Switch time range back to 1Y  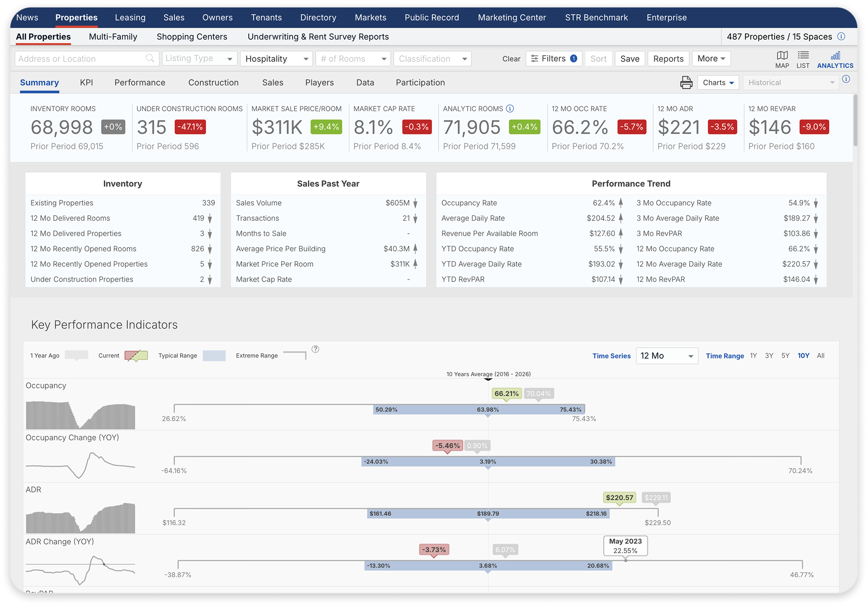(x=753, y=356)
